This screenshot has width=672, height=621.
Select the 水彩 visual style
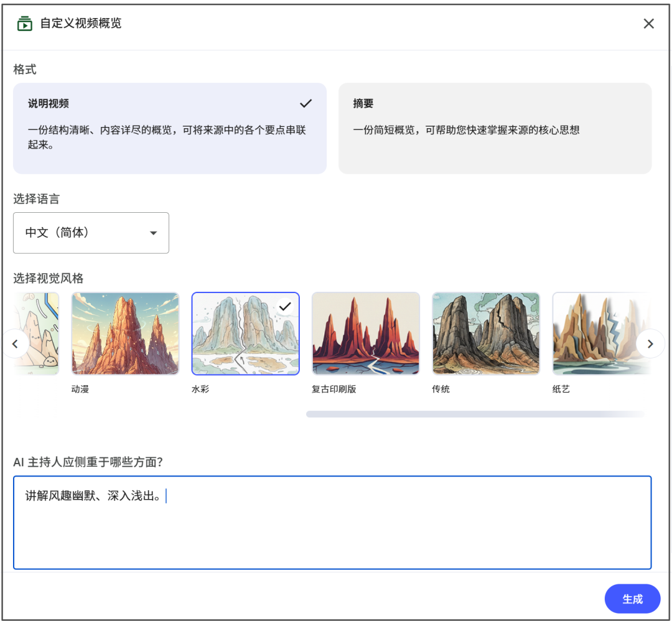pos(245,333)
